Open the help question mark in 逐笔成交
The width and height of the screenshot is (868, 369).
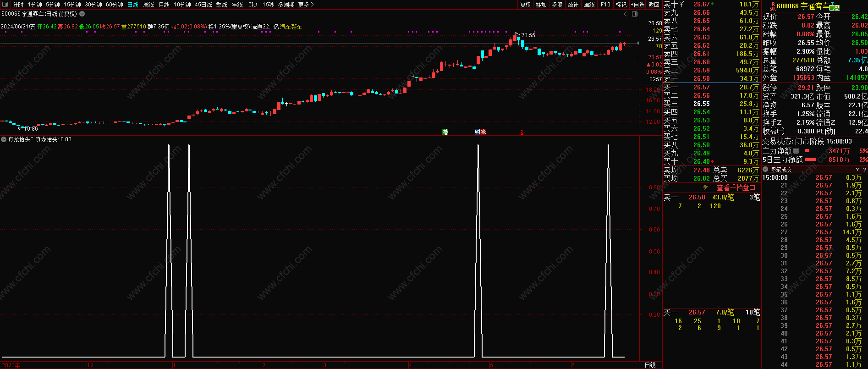coord(864,170)
